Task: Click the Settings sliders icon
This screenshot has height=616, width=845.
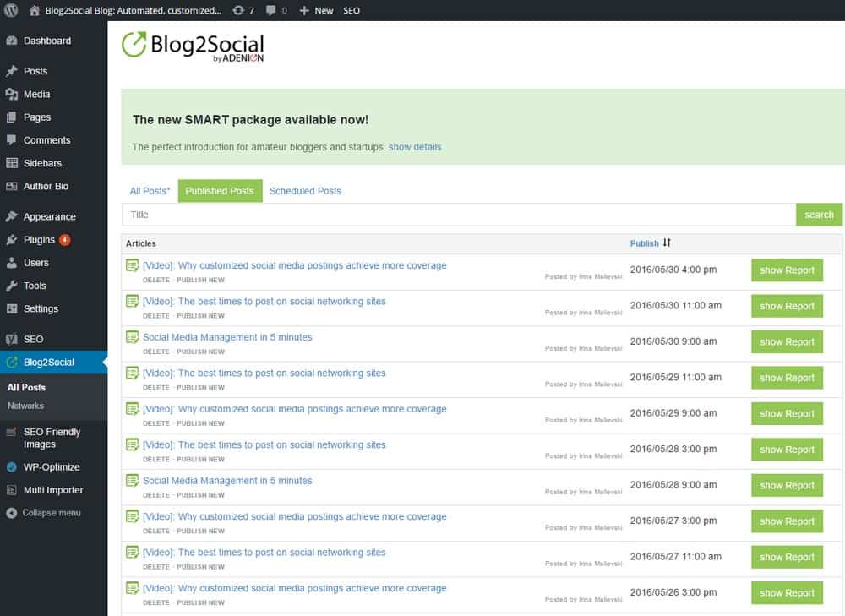Action: (x=11, y=308)
